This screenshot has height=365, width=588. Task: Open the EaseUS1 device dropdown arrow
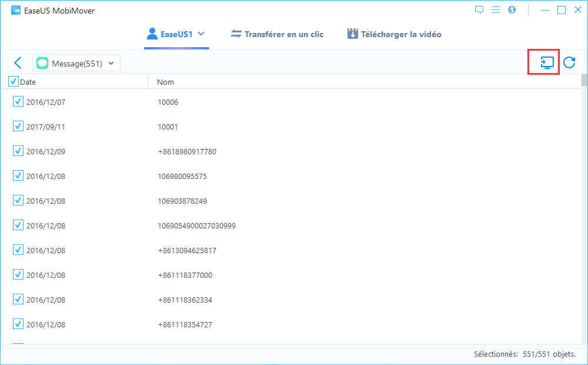[x=201, y=34]
